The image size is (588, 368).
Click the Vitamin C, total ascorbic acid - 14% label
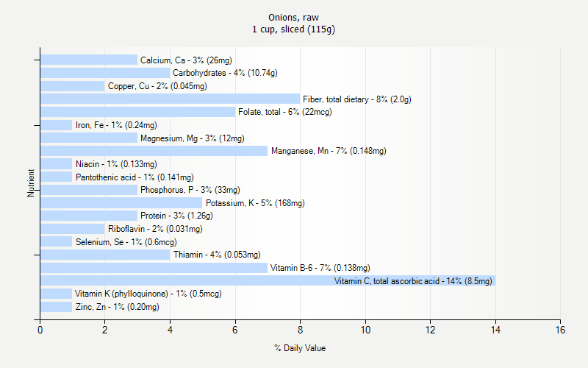pyautogui.click(x=413, y=281)
